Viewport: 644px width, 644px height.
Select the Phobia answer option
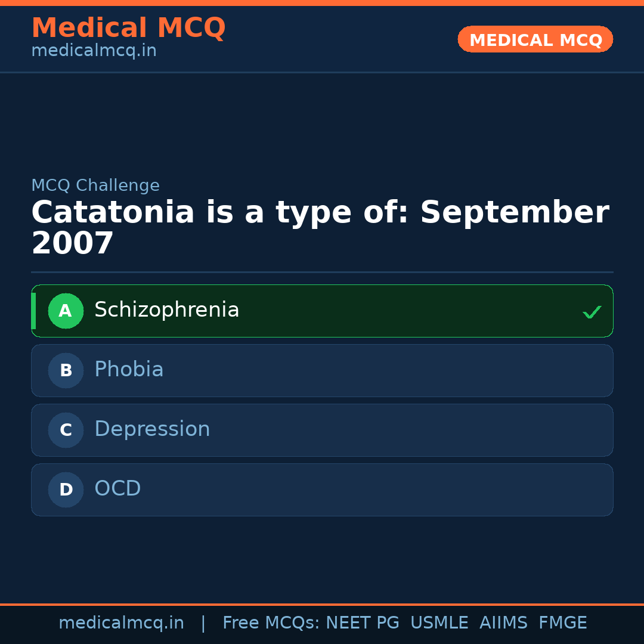click(x=322, y=370)
